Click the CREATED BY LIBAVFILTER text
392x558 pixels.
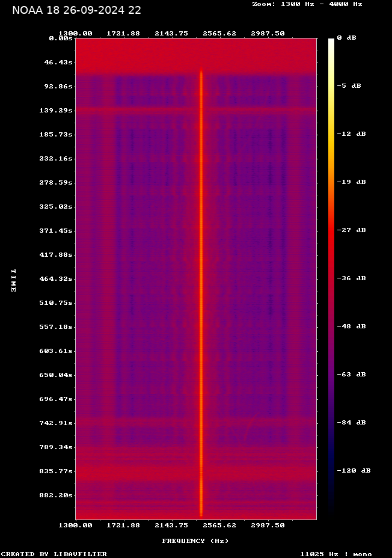tap(54, 554)
